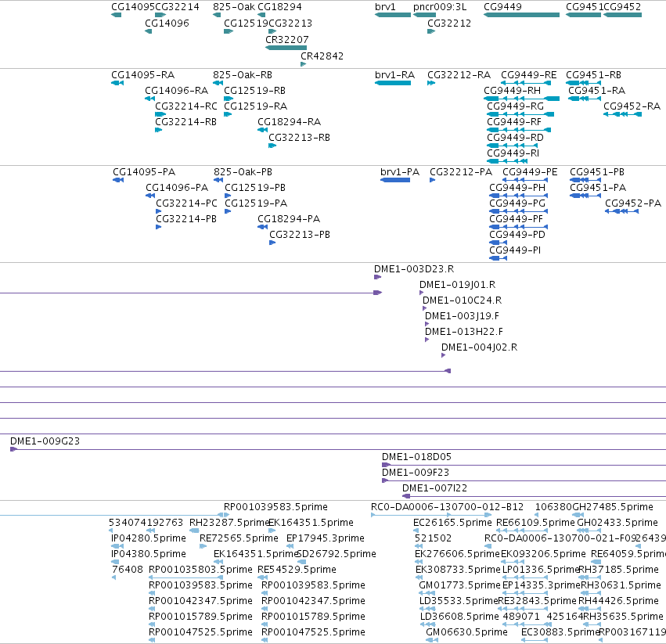This screenshot has width=666, height=644.
Task: Select transcript CG9452-RA
Action: click(632, 106)
